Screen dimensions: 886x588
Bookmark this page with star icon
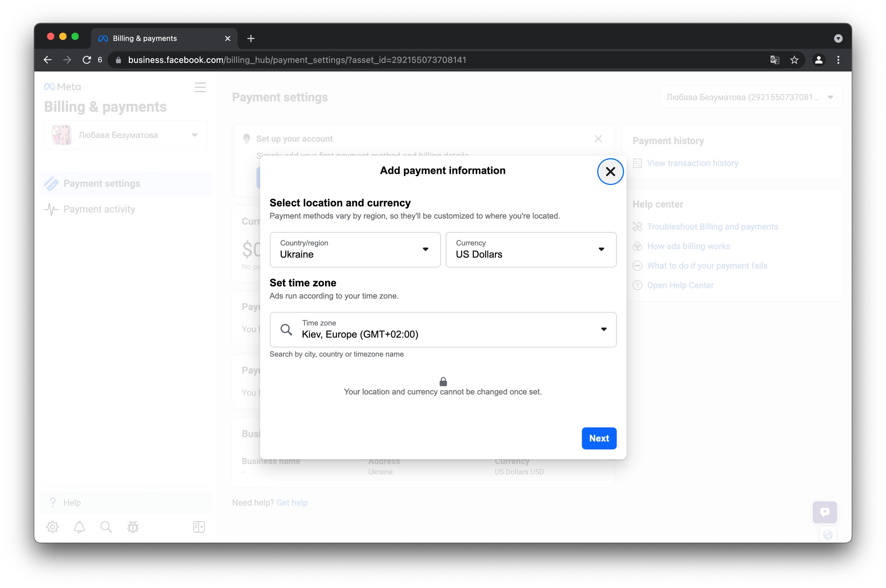click(794, 60)
